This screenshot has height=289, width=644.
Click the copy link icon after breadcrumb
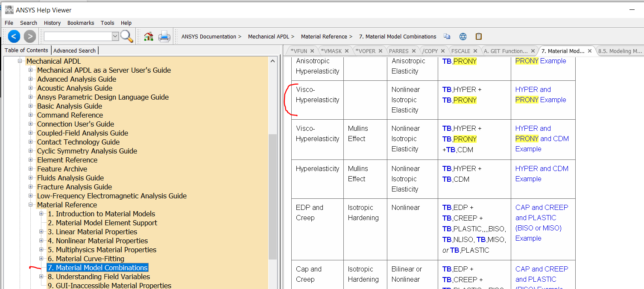tap(447, 36)
